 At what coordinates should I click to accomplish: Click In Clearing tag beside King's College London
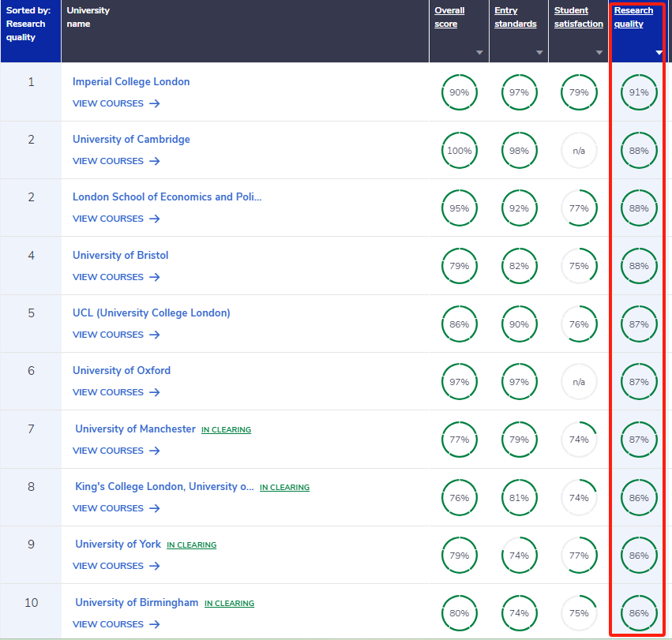point(284,487)
